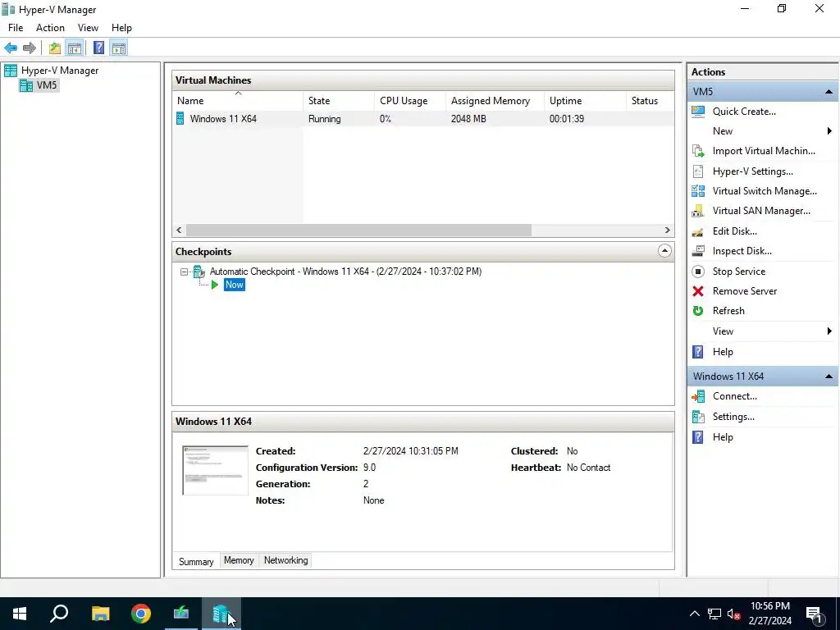Open the Action menu
Screen dimensions: 840x630
(x=50, y=28)
